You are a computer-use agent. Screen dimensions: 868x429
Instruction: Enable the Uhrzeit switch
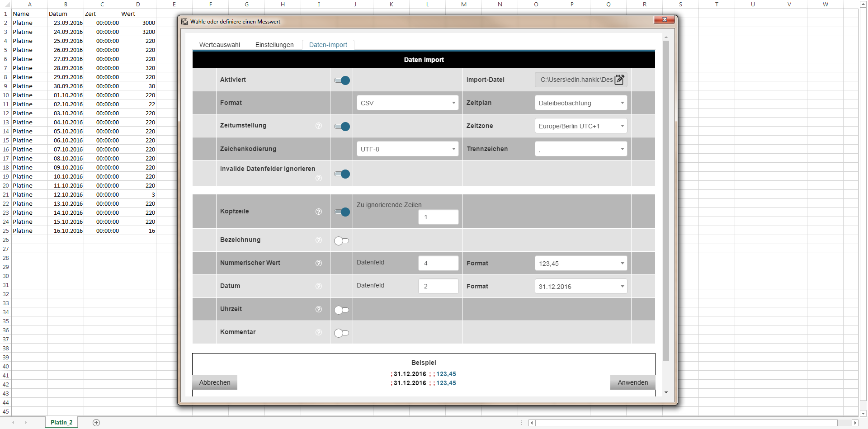pyautogui.click(x=342, y=310)
